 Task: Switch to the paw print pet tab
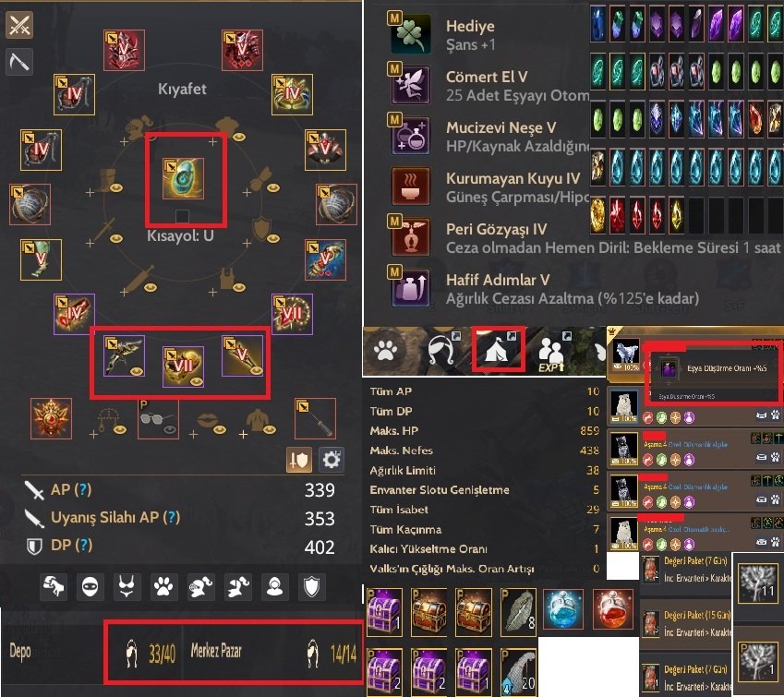[x=385, y=350]
